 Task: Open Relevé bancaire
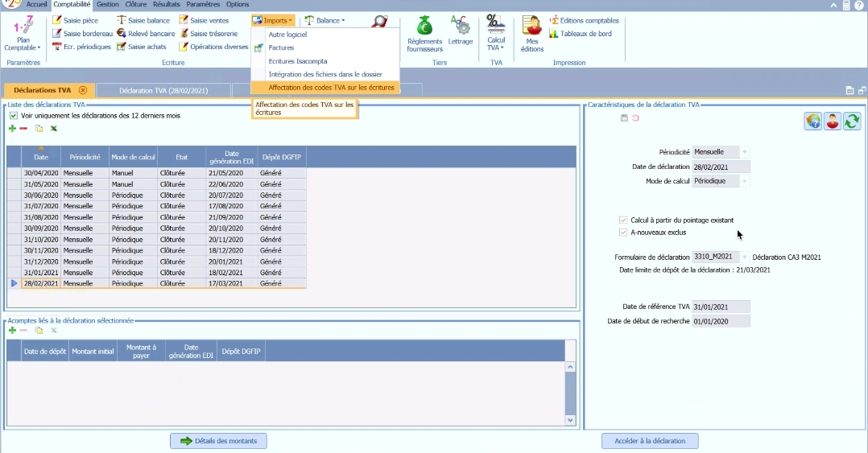(146, 34)
